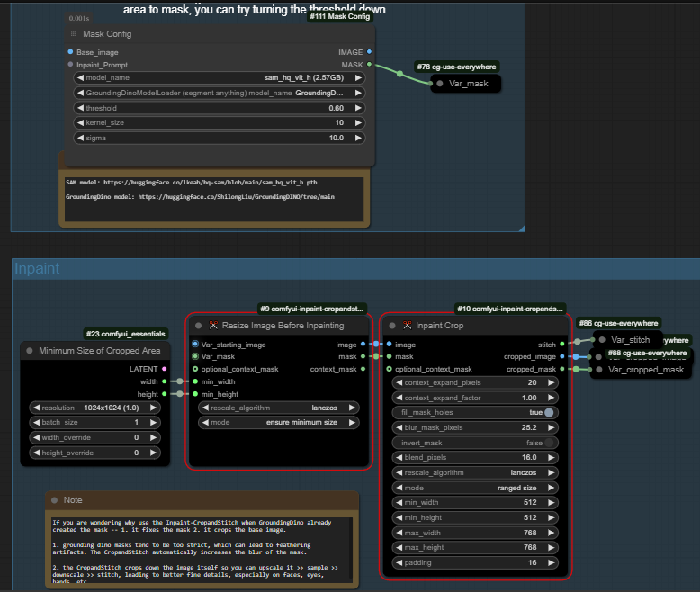Click the Inpaint_Prompt input port
The height and width of the screenshot is (592, 700).
pos(70,64)
